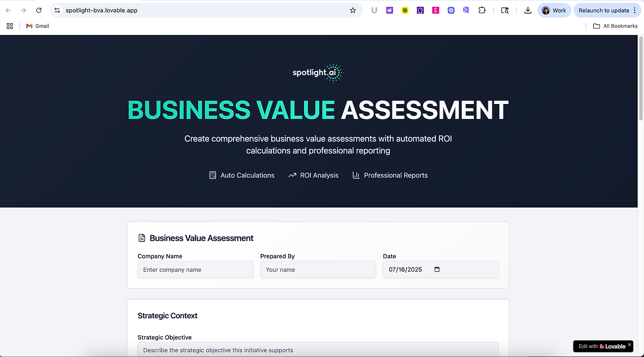
Task: Reload the page
Action: (x=39, y=10)
